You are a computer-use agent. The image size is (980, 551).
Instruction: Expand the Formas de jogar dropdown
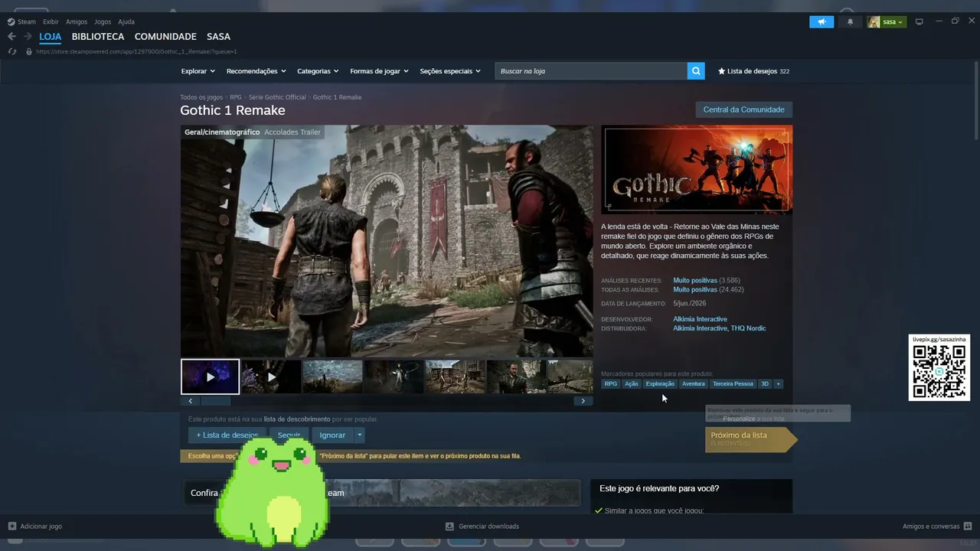pos(379,71)
